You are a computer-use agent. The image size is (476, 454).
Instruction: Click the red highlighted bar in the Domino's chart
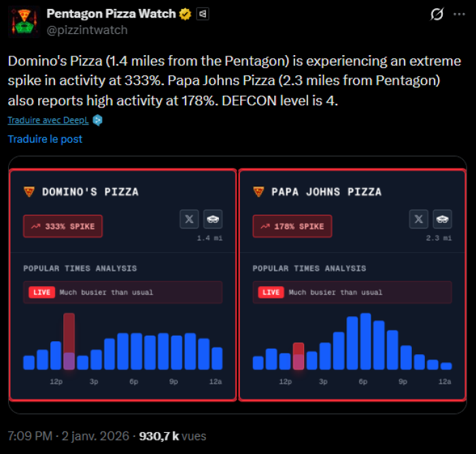(x=69, y=341)
